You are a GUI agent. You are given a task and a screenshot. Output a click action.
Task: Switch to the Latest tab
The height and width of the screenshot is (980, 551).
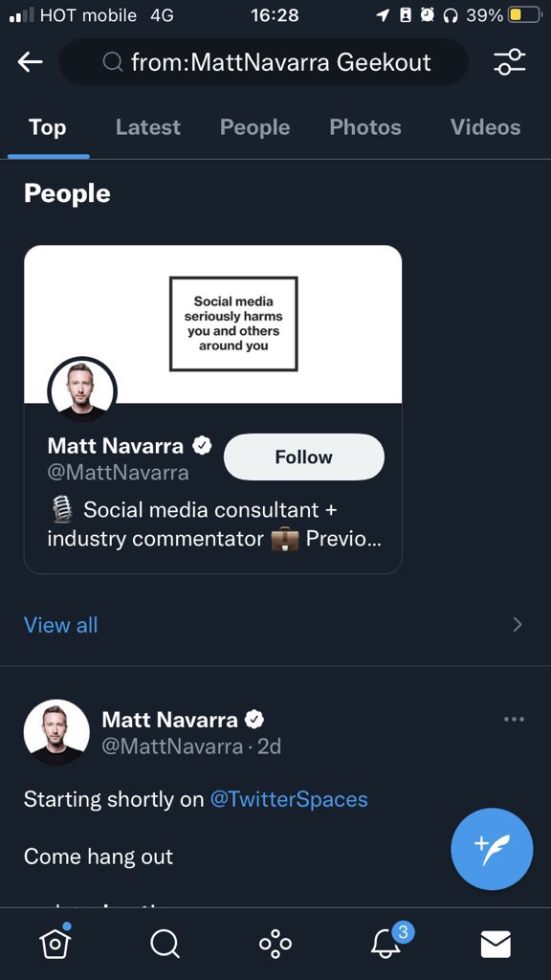coord(148,127)
